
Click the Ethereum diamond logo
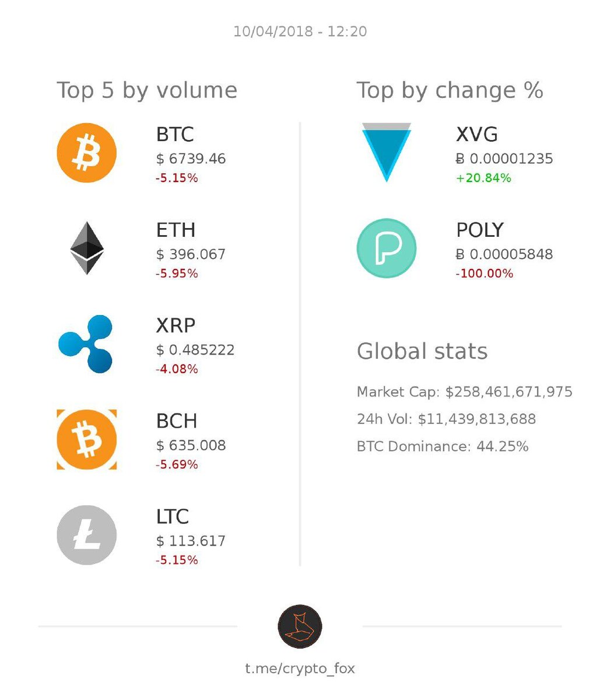[87, 248]
